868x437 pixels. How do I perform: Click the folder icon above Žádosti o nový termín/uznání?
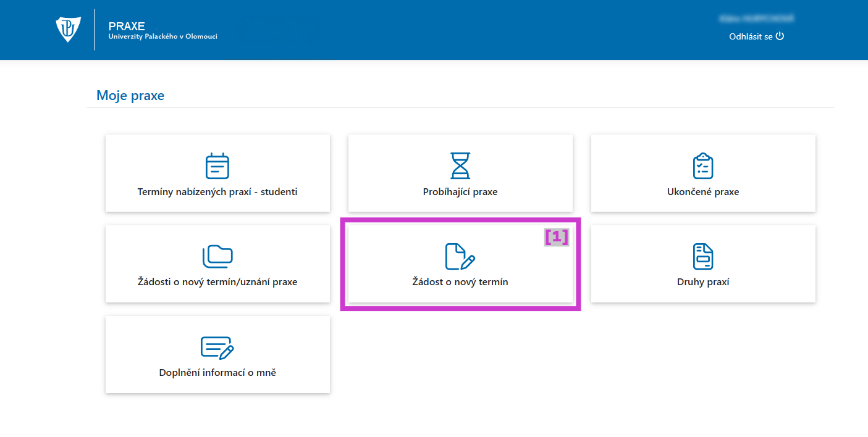point(217,256)
